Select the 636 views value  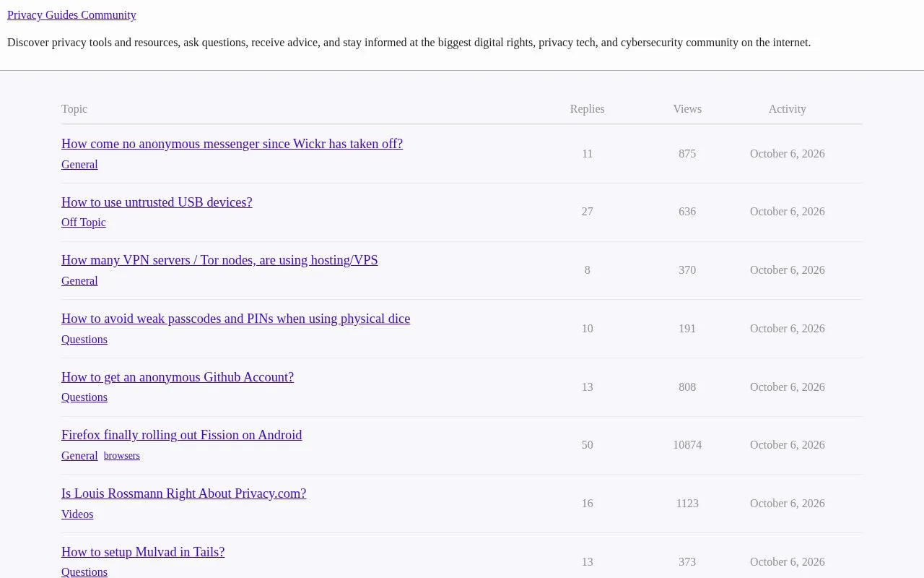(687, 212)
